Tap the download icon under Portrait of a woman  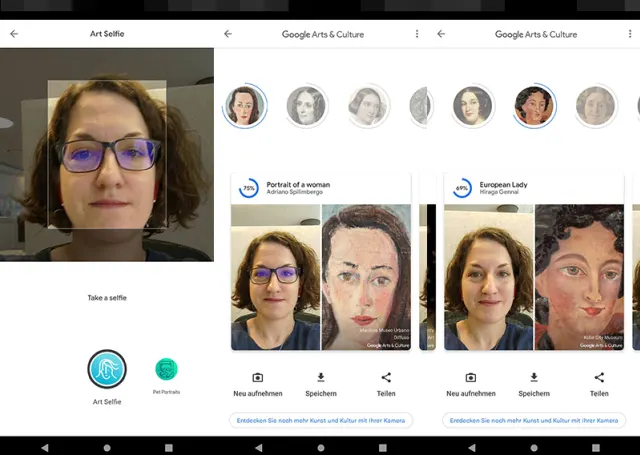tap(321, 377)
